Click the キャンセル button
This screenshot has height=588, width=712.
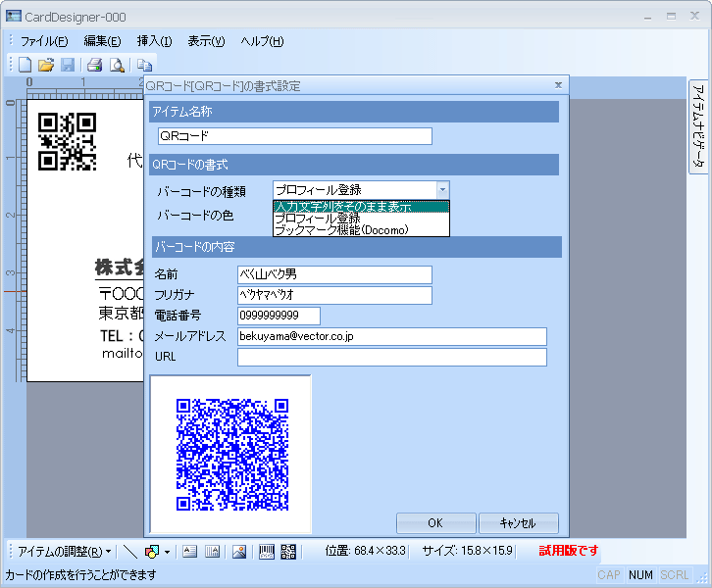coord(519,523)
